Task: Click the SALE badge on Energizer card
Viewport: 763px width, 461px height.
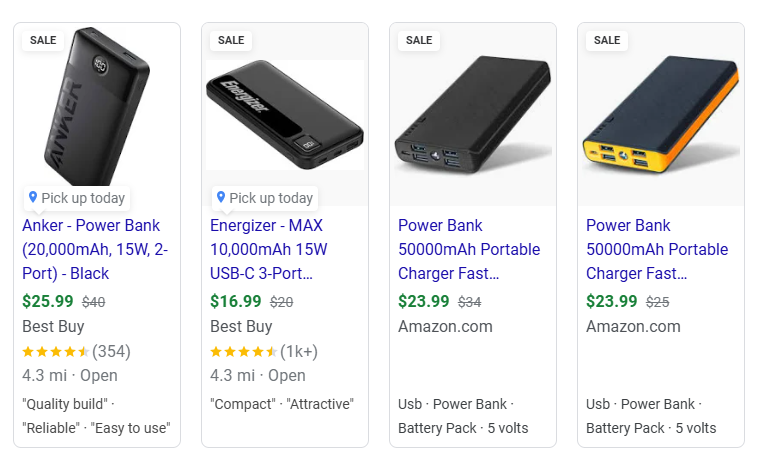Action: [231, 40]
